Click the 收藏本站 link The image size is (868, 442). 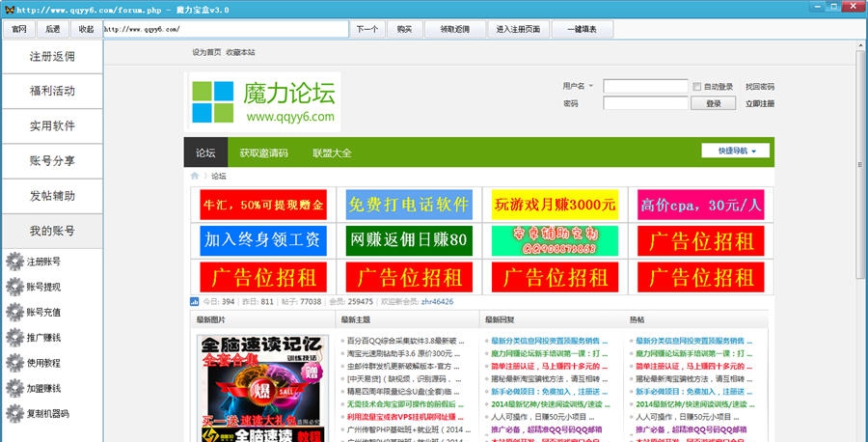[x=240, y=52]
